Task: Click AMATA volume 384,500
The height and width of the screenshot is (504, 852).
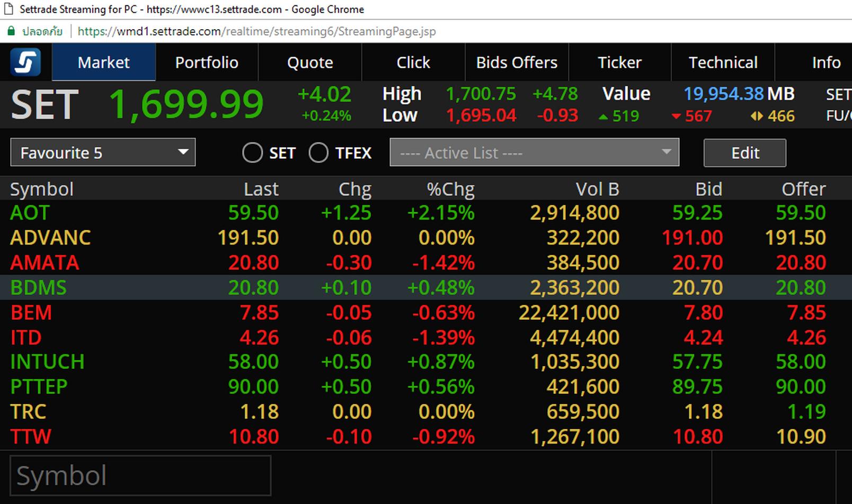Action: click(x=583, y=263)
